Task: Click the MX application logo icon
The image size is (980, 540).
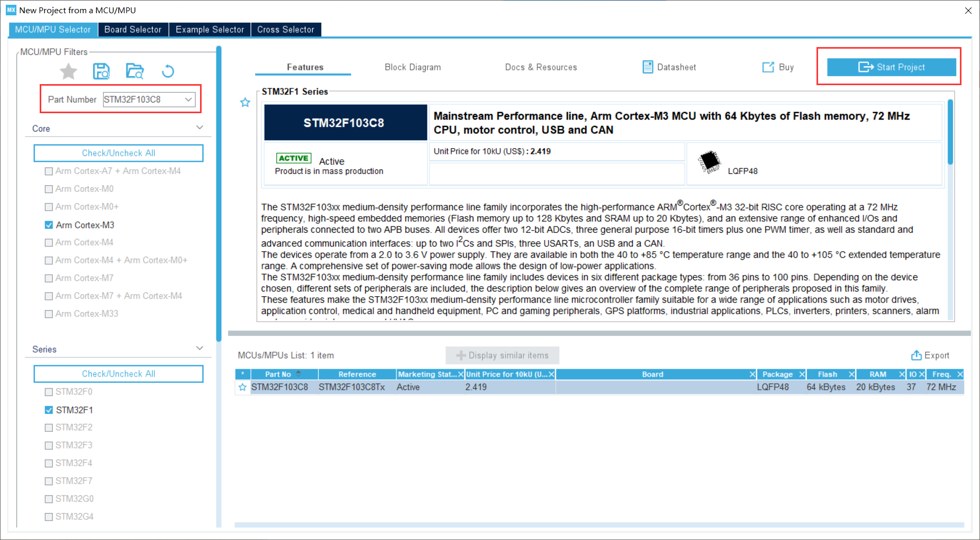Action: coord(11,10)
